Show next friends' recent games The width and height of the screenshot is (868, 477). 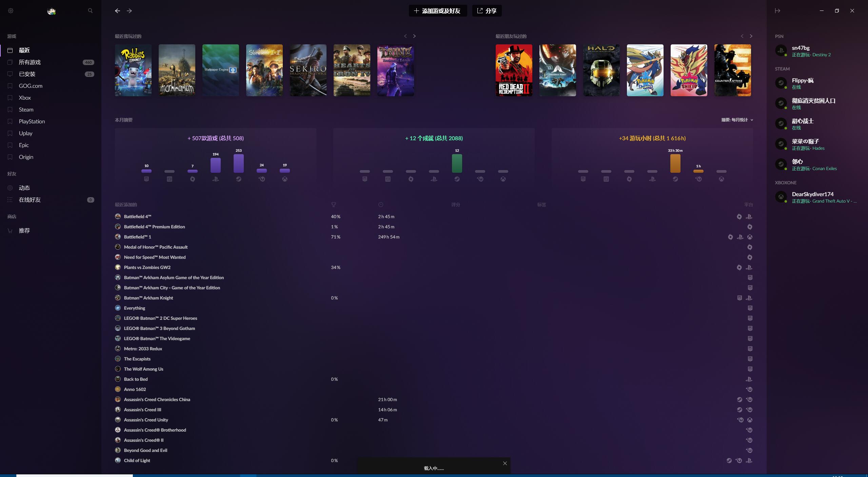pos(751,36)
